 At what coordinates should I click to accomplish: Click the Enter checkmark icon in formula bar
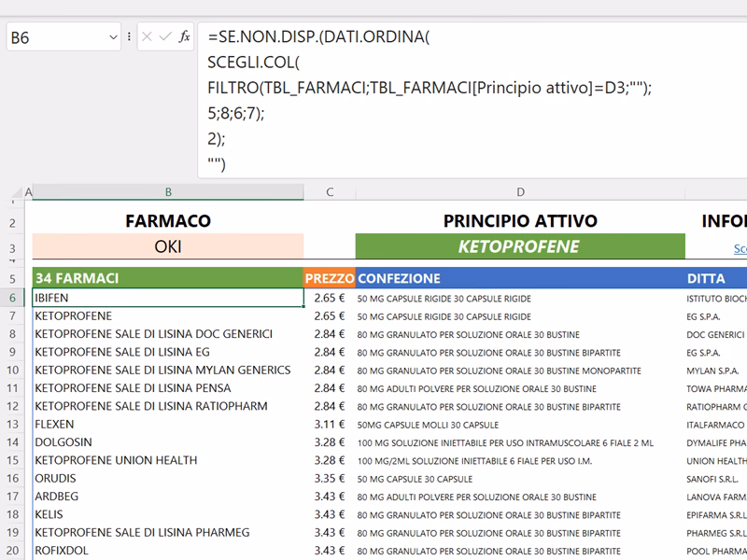165,36
